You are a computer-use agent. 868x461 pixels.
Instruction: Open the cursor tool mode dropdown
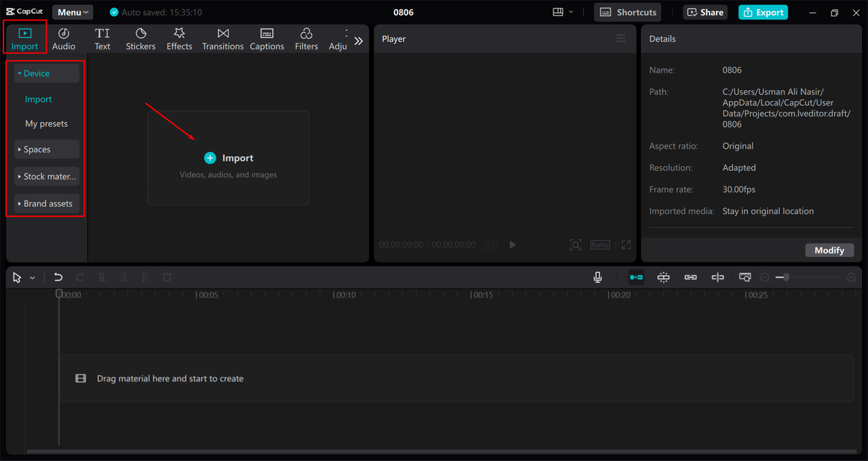[x=33, y=278]
